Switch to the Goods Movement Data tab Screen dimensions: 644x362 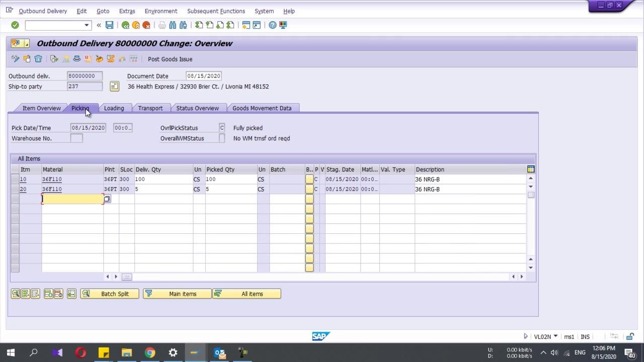point(262,108)
